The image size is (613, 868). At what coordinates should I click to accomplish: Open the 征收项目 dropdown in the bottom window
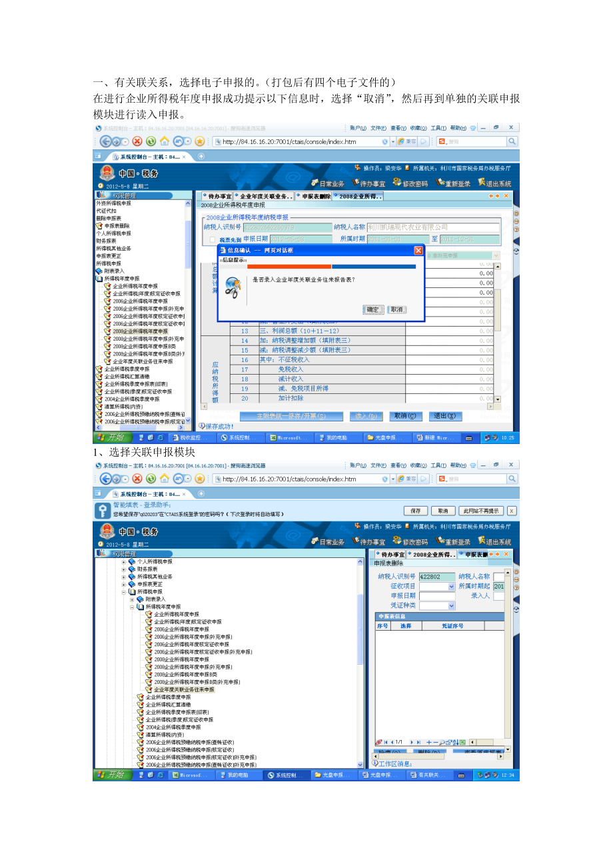452,586
